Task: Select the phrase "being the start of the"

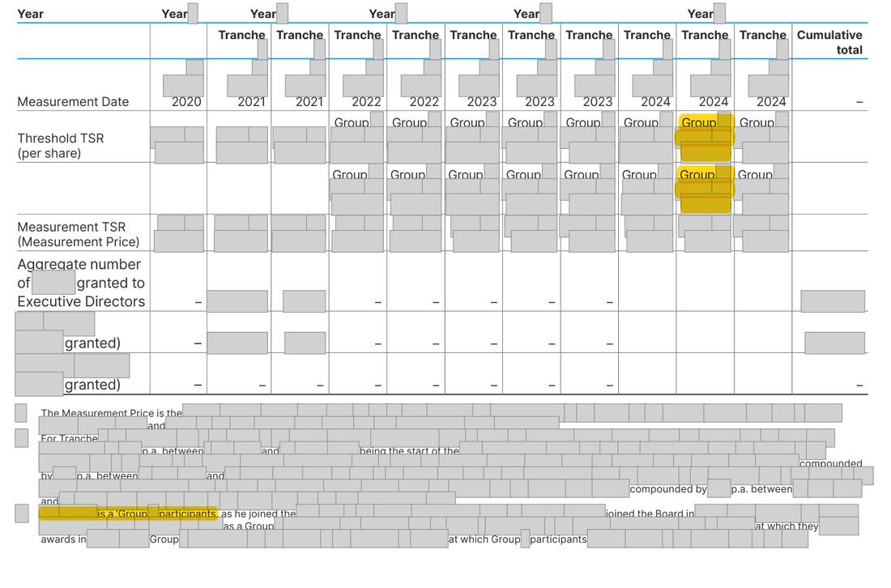Action: coord(409,451)
